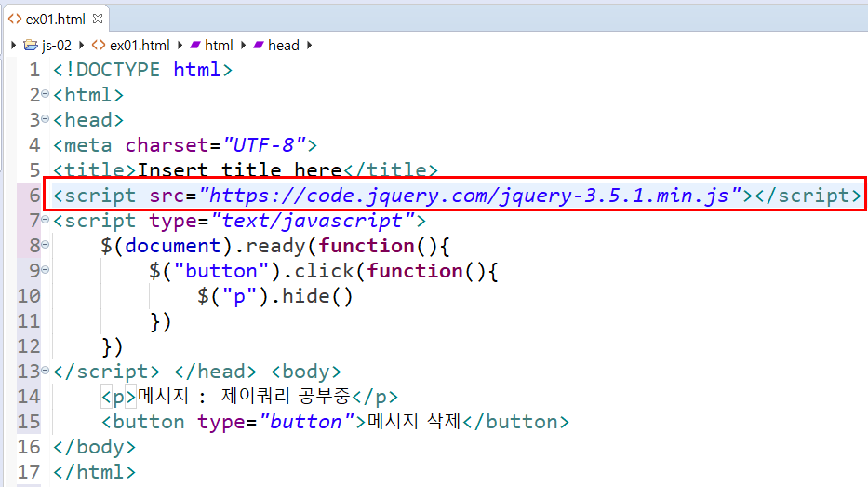This screenshot has width=868, height=487.
Task: Click the "</head>" closing tag
Action: (x=215, y=372)
